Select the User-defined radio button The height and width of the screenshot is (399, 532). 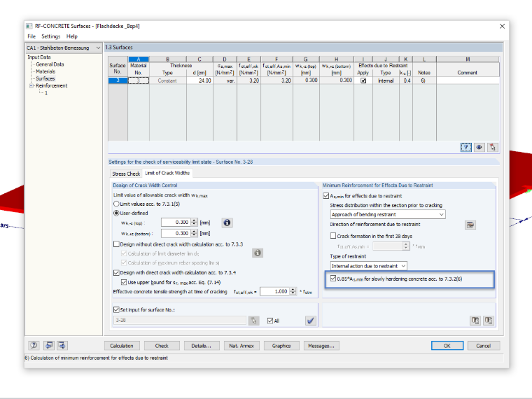click(116, 213)
